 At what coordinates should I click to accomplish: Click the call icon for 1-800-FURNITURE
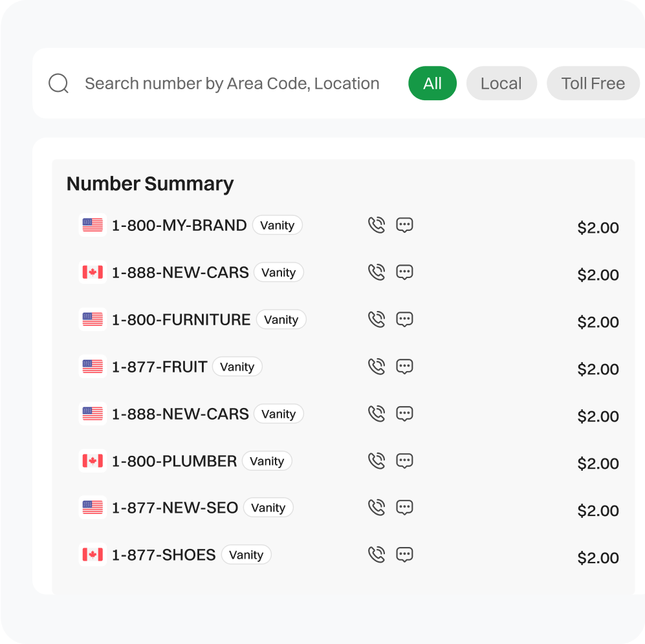[x=376, y=319]
